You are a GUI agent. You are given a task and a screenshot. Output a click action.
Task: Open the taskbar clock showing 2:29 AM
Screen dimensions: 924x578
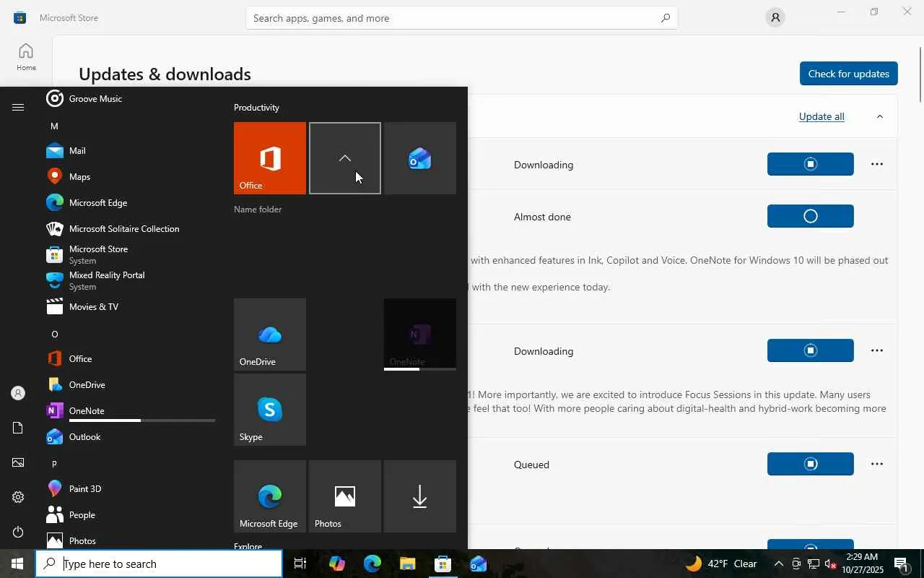coord(862,564)
